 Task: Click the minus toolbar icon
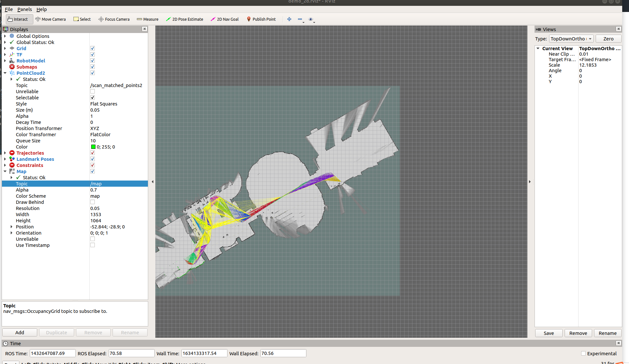(x=300, y=19)
